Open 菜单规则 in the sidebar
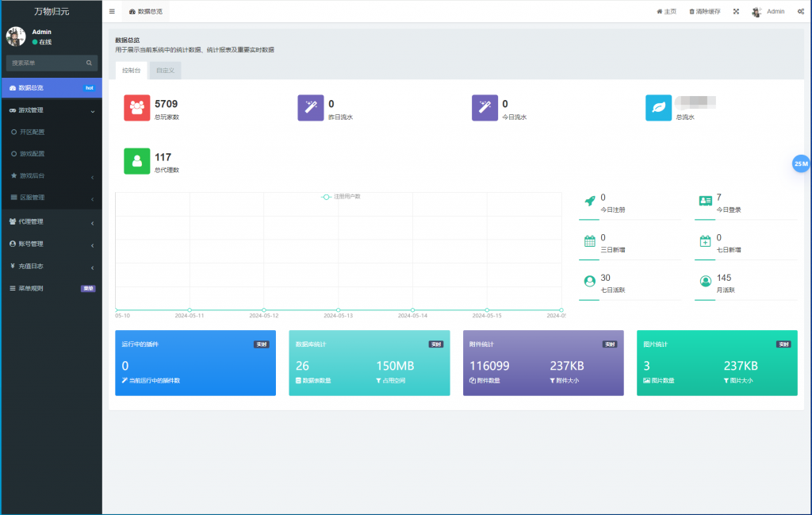This screenshot has width=812, height=515. [x=52, y=289]
